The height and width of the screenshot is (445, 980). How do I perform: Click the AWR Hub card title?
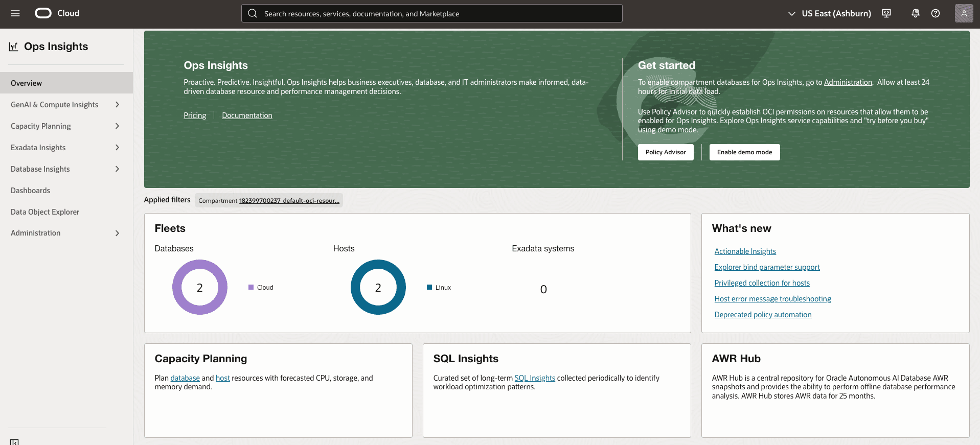pyautogui.click(x=736, y=359)
